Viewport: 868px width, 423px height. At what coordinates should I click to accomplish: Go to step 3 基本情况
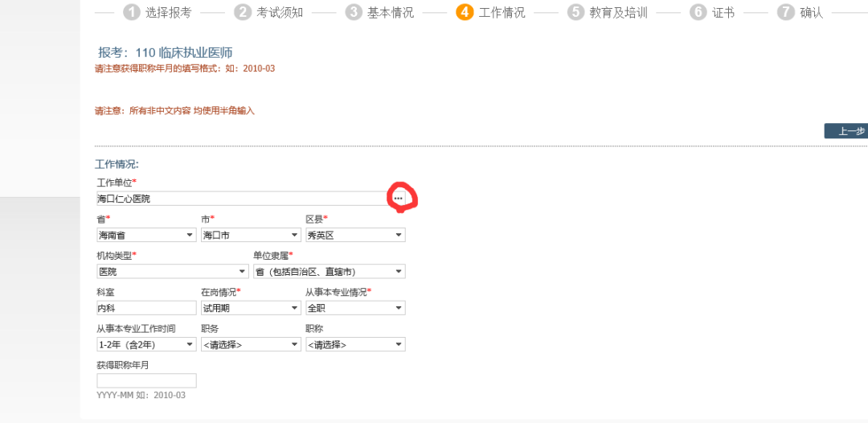click(380, 12)
